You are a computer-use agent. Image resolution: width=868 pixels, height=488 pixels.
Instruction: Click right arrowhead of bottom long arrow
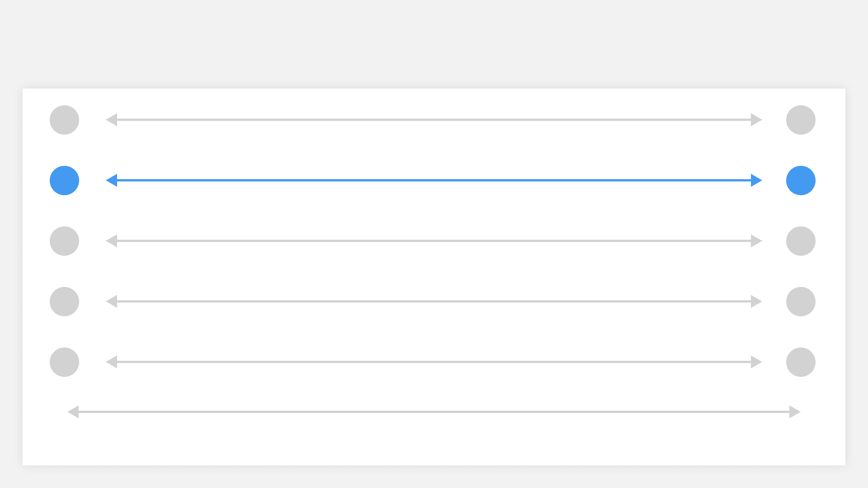[x=794, y=412]
